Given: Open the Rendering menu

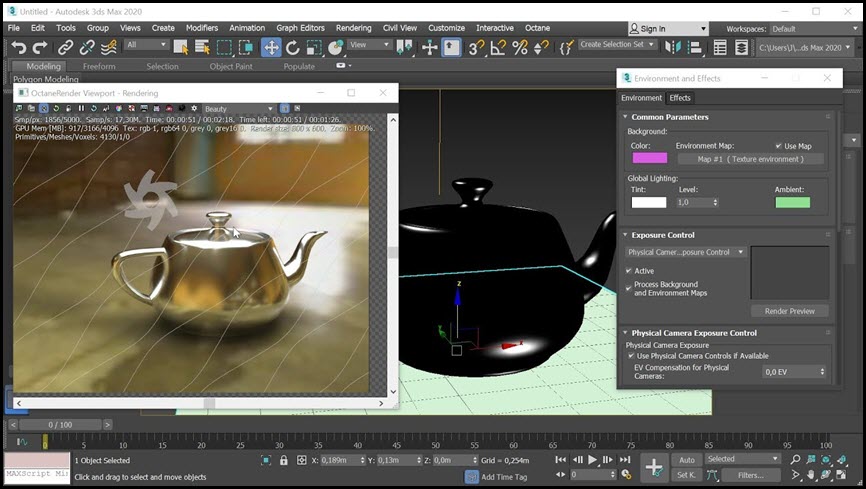Looking at the screenshot, I should (x=353, y=28).
